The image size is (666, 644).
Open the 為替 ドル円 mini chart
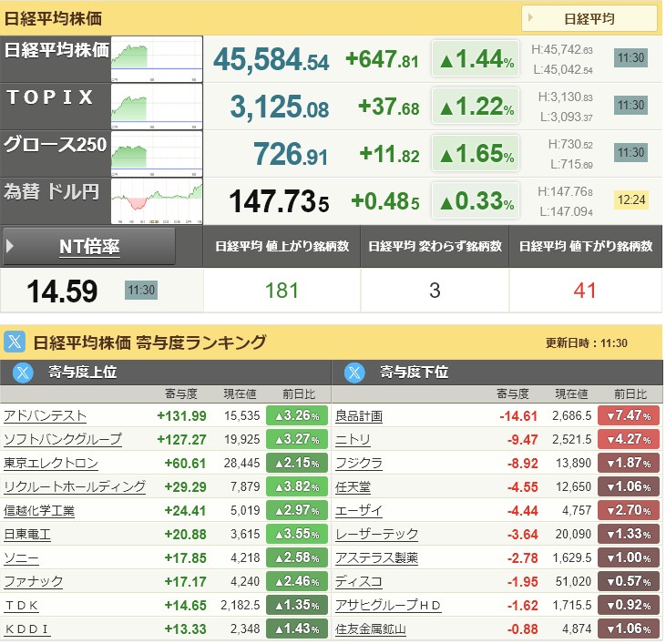(156, 199)
